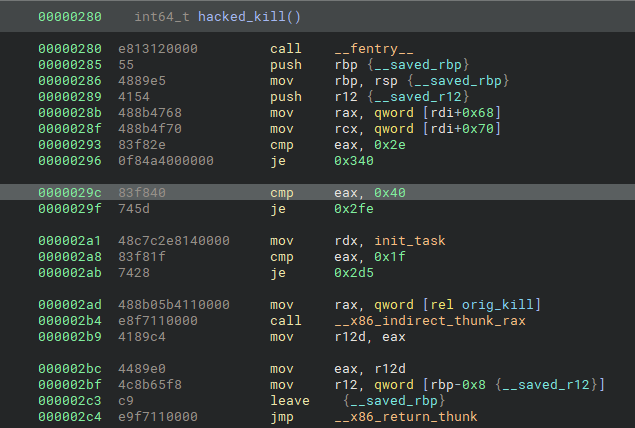Screen dimensions: 635x428
Task: Click the rdi+0x70 memory operand
Action: 462,129
